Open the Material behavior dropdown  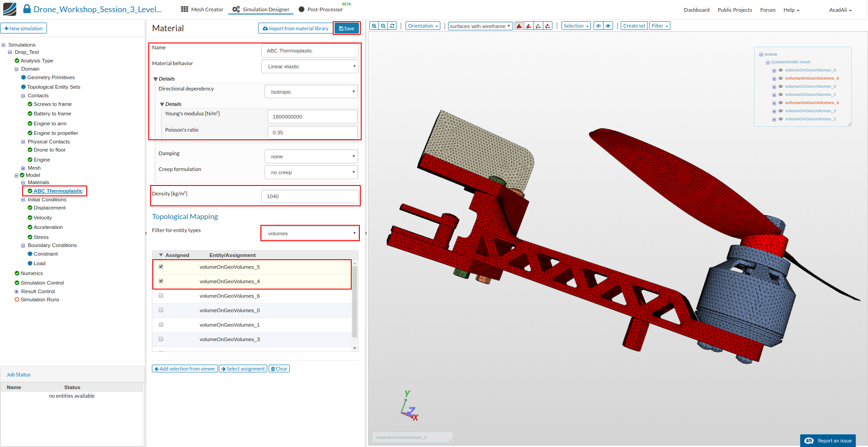tap(310, 67)
